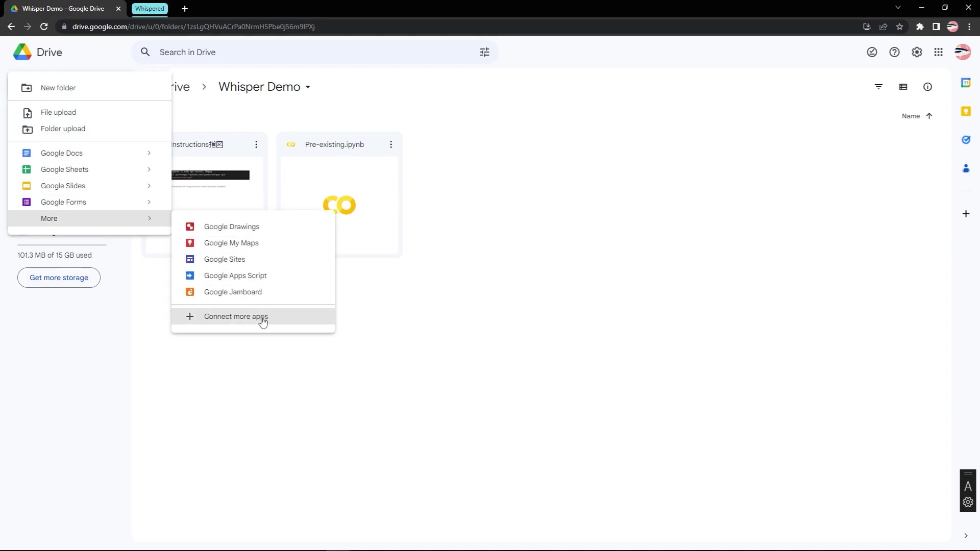Click the storage usage text

pos(55,255)
